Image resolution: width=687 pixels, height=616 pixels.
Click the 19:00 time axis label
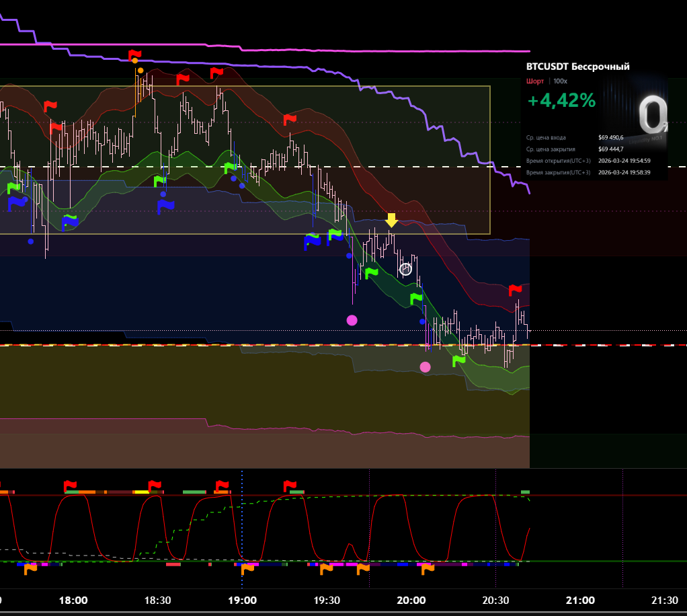coord(242,601)
